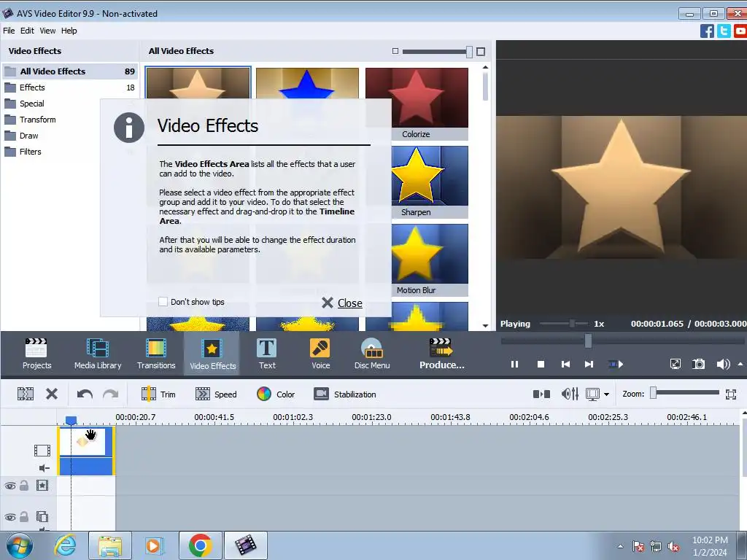Open the Text tool
This screenshot has width=747, height=560.
click(267, 354)
